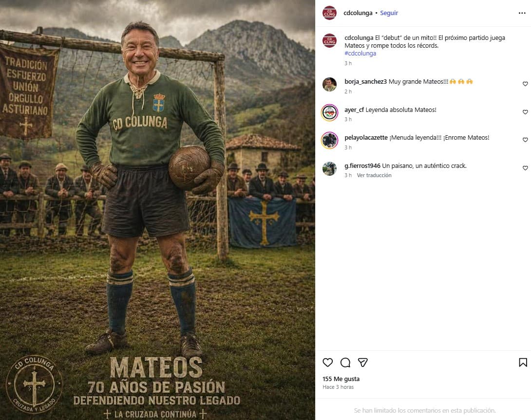Like g.fierros1946's comment
This screenshot has height=420, width=531.
coord(525,168)
